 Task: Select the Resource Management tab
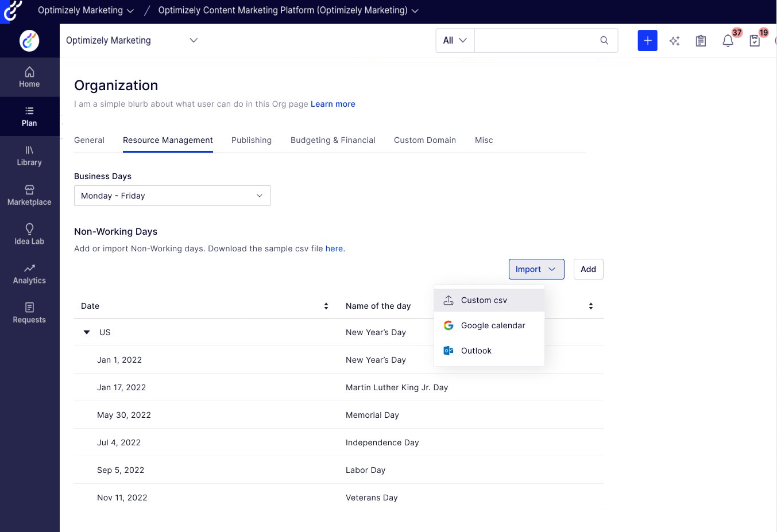tap(168, 140)
